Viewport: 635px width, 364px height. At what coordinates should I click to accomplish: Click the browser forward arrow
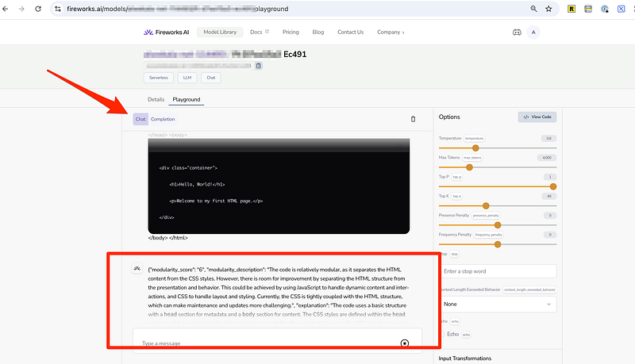pyautogui.click(x=21, y=9)
